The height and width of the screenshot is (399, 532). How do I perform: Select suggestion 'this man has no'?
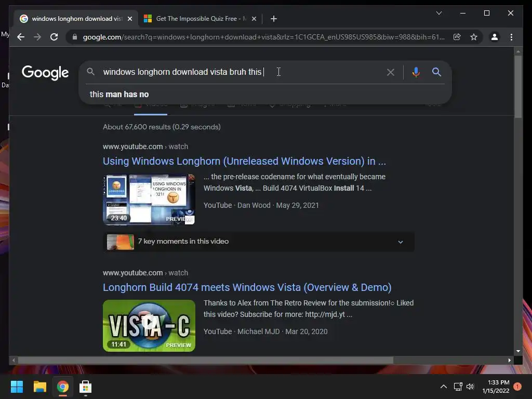pos(119,95)
